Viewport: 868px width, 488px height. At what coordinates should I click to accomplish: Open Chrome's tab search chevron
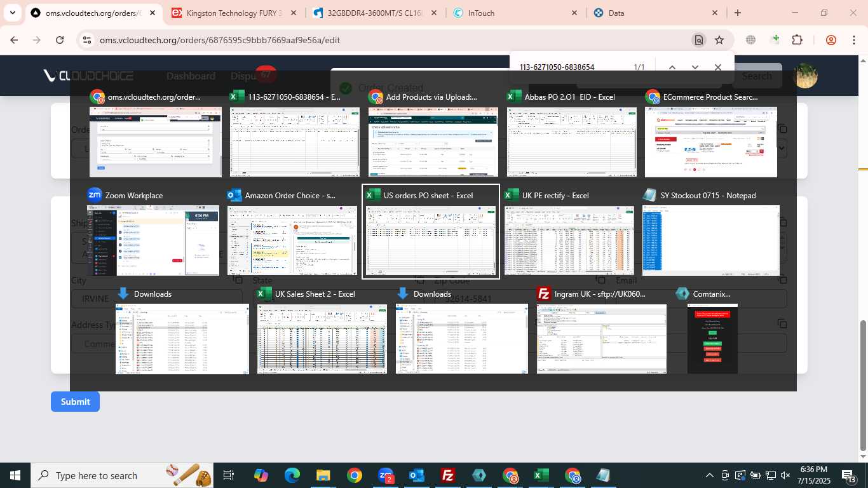click(13, 13)
